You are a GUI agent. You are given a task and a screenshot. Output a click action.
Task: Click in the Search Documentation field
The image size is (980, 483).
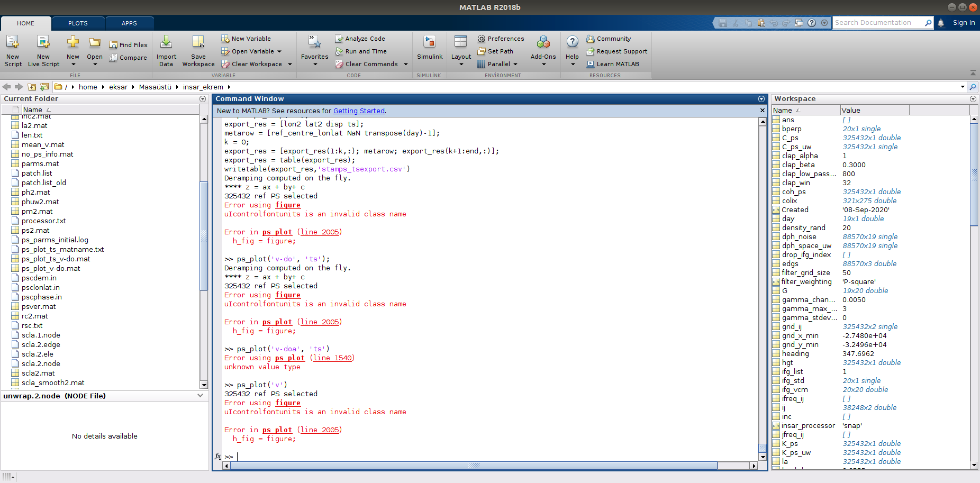(878, 23)
